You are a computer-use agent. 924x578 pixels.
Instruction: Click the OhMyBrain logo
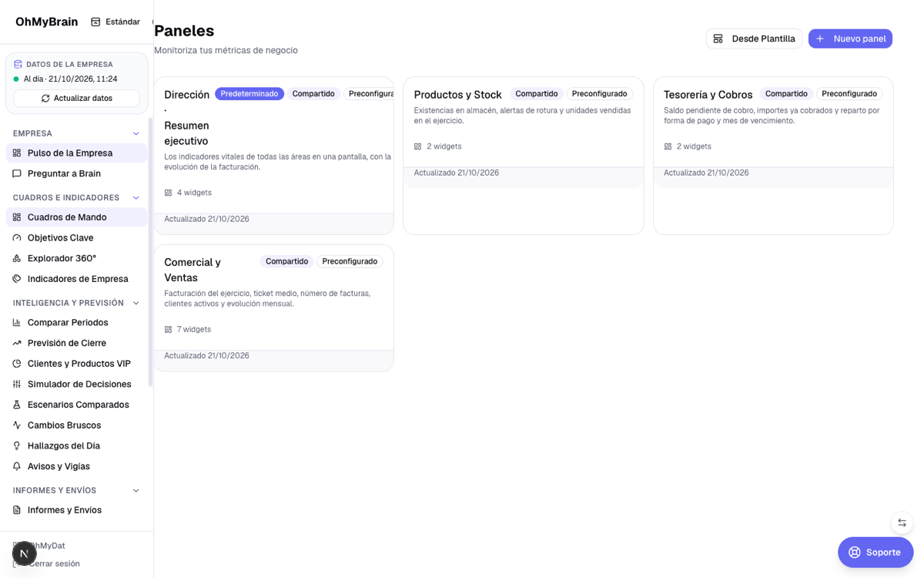tap(46, 22)
